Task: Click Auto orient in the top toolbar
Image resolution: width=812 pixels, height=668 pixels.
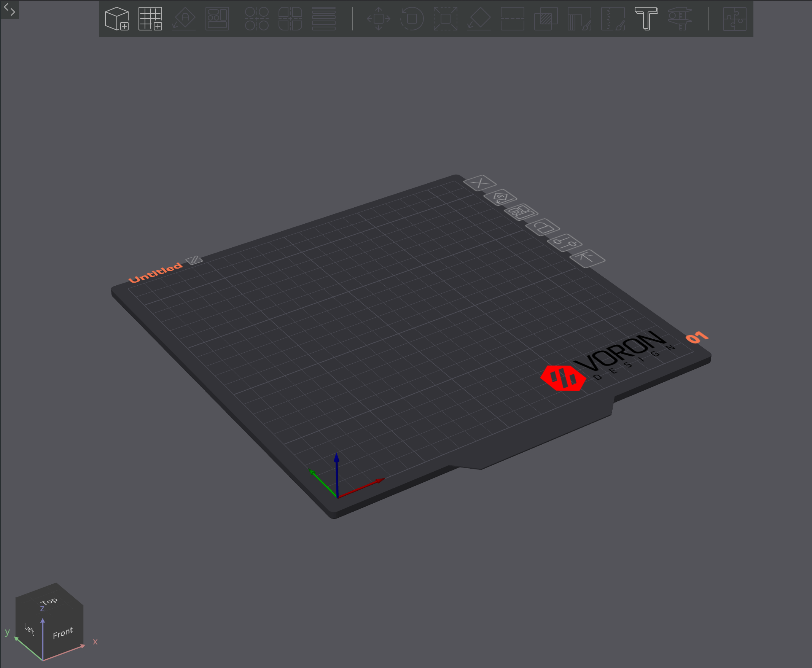Action: point(184,19)
